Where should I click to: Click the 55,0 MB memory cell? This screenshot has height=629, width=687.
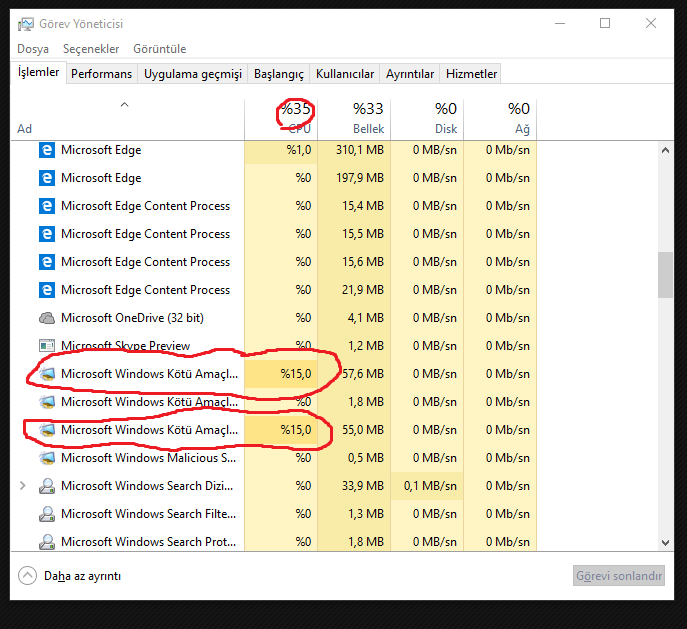click(354, 430)
